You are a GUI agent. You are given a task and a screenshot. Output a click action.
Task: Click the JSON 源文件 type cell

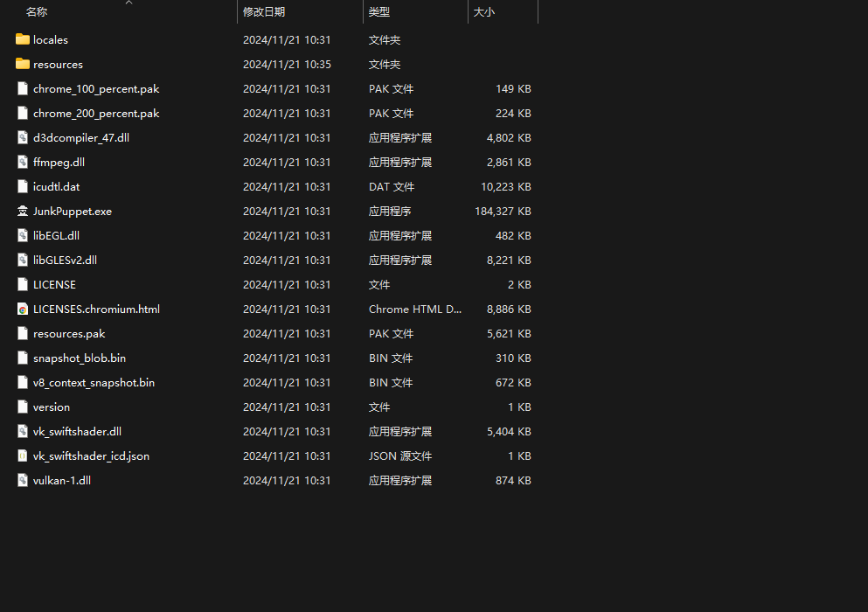[400, 456]
